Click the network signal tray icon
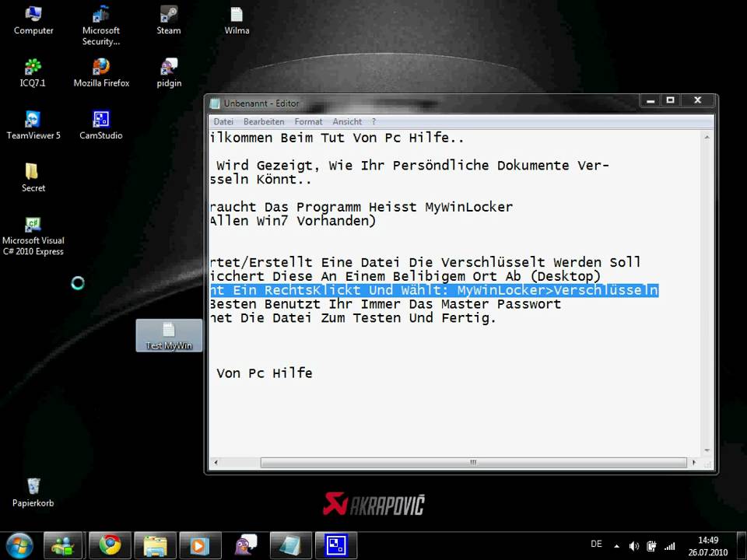747x560 pixels. tap(670, 546)
